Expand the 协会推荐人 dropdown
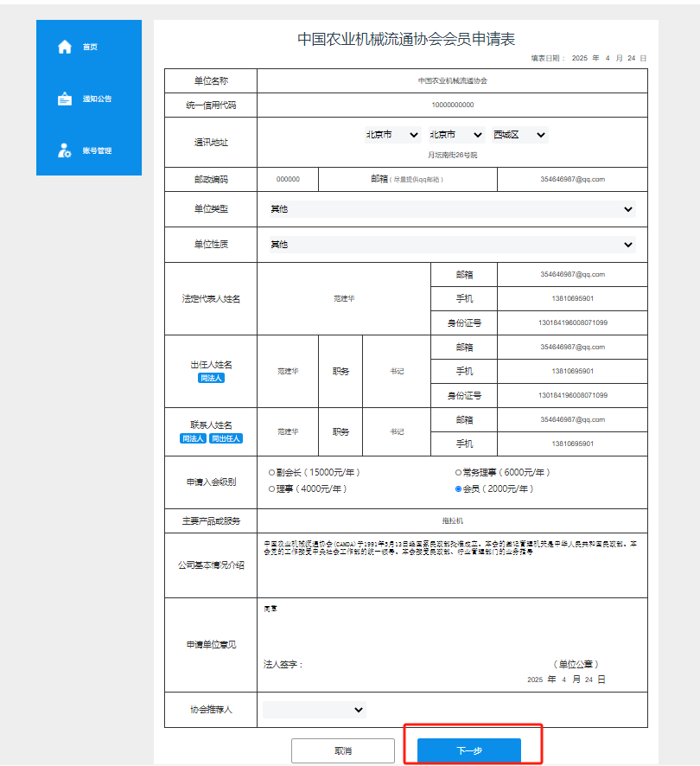Screen dimensions: 700x766 click(x=315, y=710)
